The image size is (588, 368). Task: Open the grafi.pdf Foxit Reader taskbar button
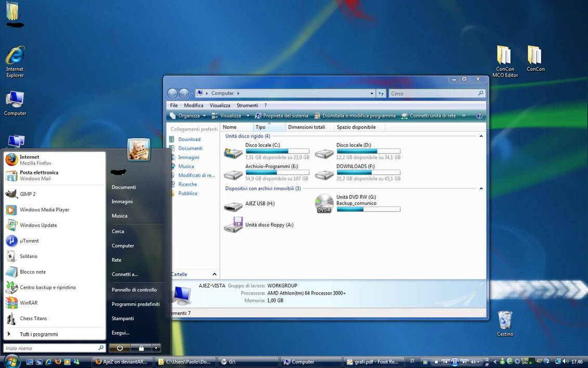coord(373,362)
